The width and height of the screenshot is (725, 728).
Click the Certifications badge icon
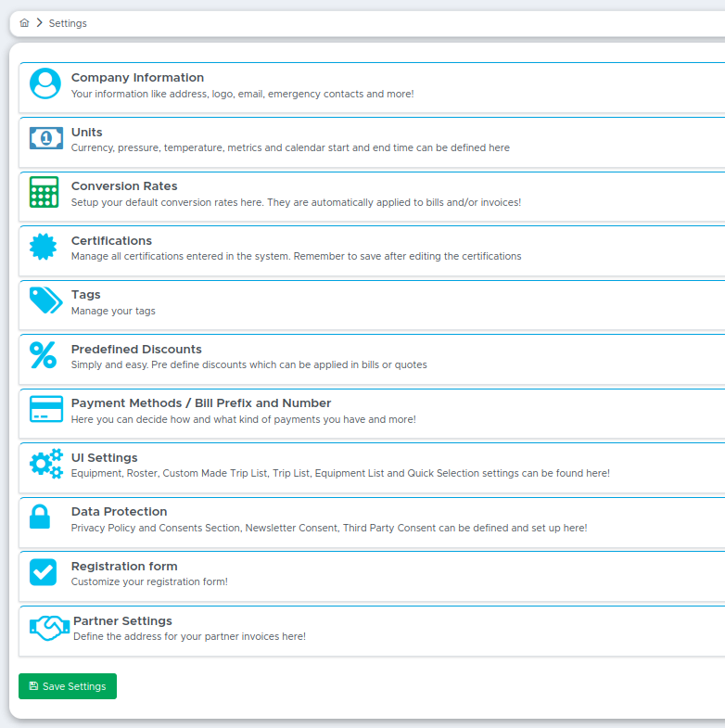[x=44, y=247]
